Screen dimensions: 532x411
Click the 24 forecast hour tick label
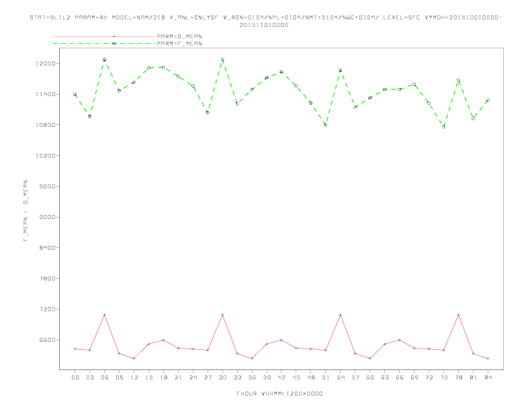[x=193, y=377]
